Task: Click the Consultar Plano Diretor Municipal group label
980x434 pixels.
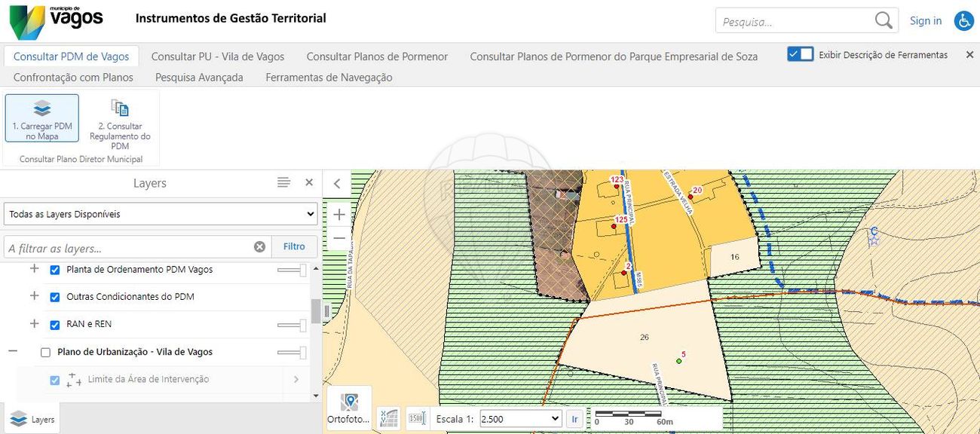Action: click(x=81, y=159)
